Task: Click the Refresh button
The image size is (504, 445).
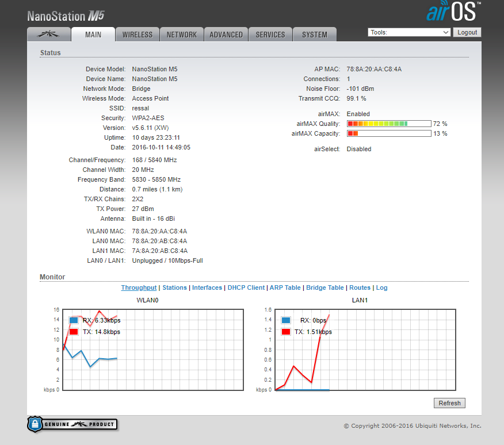Action: tap(449, 403)
